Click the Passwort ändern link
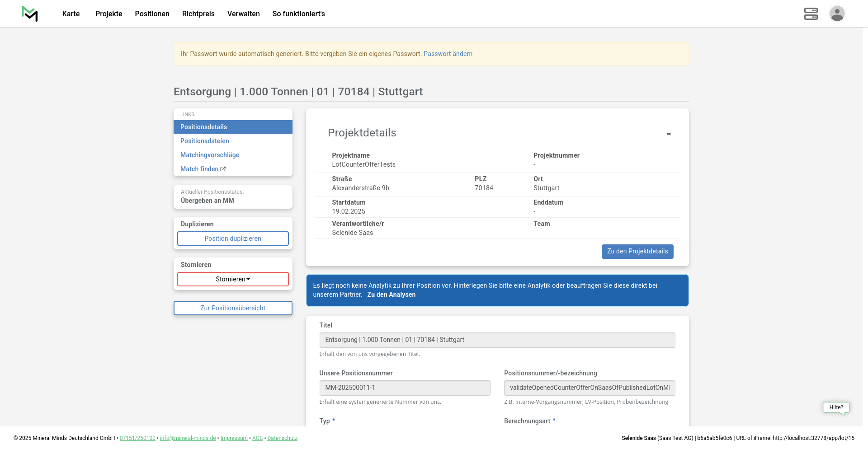Viewport: 868px width, 449px height. click(x=448, y=54)
